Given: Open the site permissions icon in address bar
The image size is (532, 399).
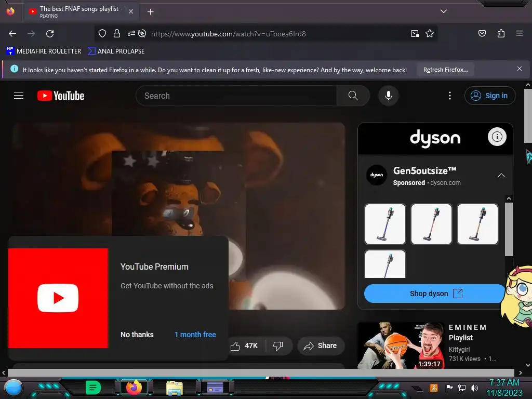Looking at the screenshot, I should (x=131, y=33).
